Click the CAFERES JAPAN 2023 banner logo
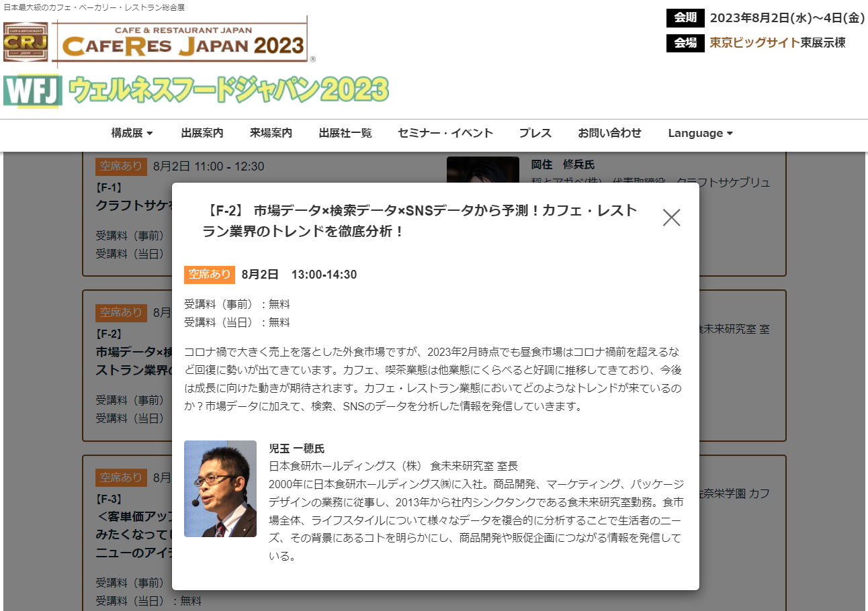 coord(181,42)
